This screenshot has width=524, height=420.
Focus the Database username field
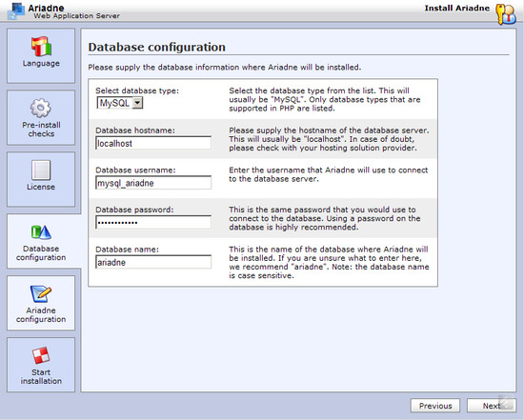pos(153,183)
